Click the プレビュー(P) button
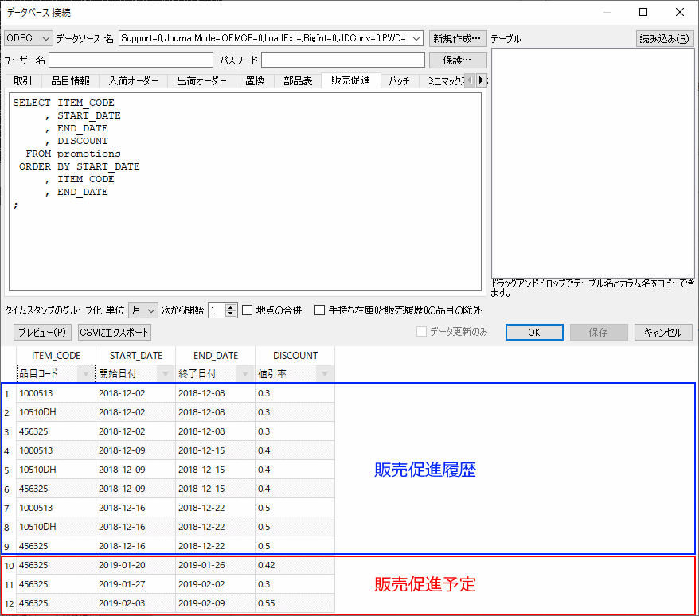This screenshot has height=616, width=699. pos(43,332)
